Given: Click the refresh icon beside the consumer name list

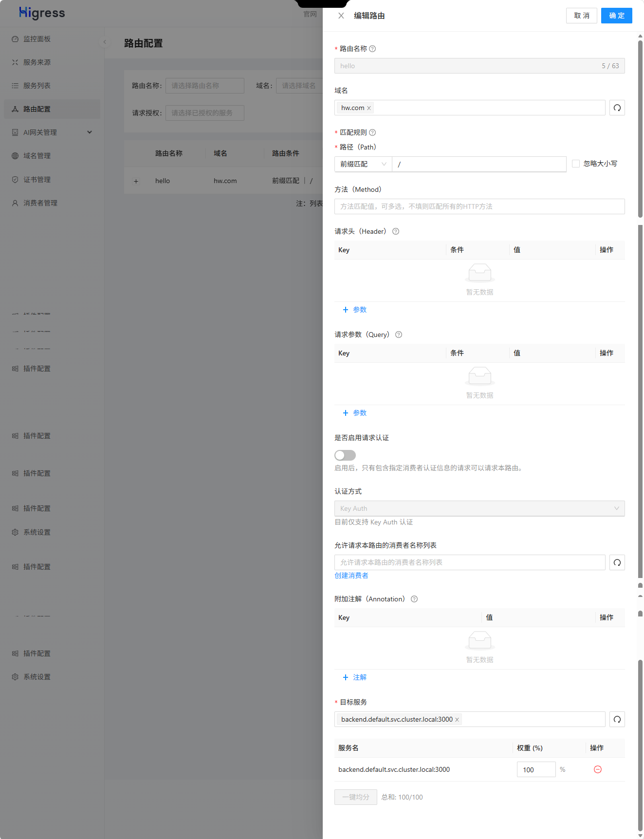Looking at the screenshot, I should pyautogui.click(x=617, y=562).
